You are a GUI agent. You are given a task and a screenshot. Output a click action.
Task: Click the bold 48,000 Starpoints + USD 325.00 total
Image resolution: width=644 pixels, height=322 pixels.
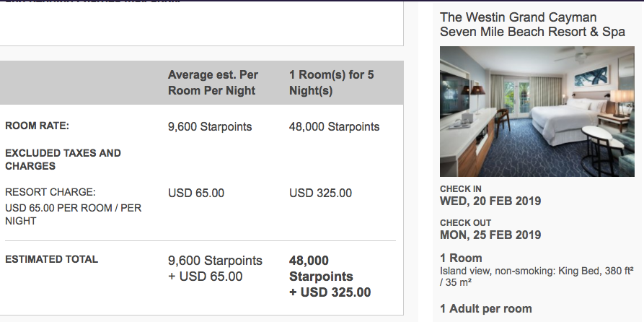point(330,276)
